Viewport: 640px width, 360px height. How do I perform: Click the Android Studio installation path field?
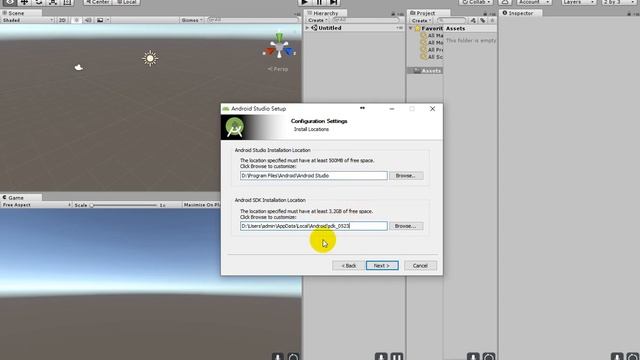pyautogui.click(x=313, y=176)
